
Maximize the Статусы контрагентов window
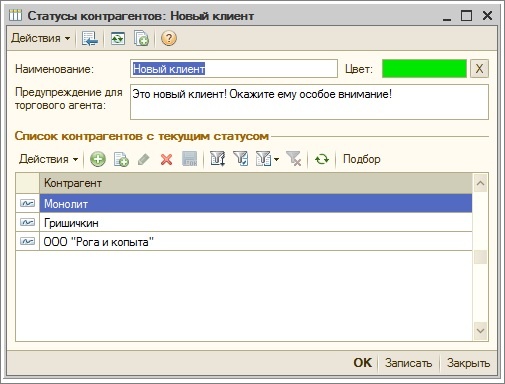(466, 15)
